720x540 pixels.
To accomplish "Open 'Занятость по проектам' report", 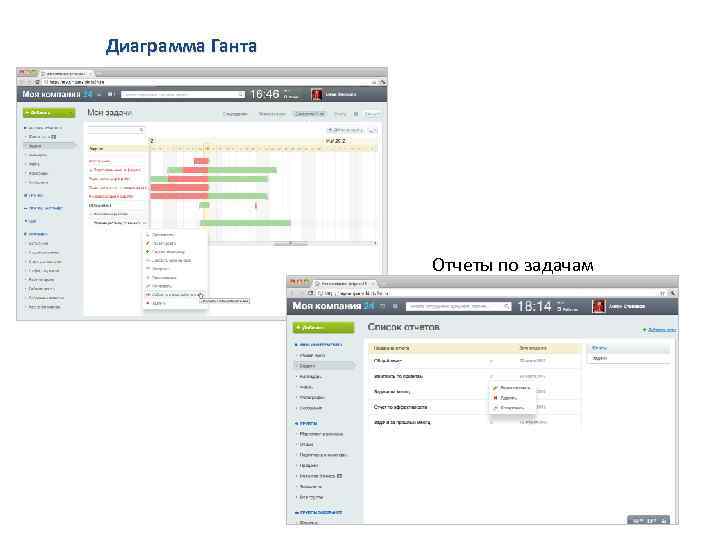I will 398,376.
